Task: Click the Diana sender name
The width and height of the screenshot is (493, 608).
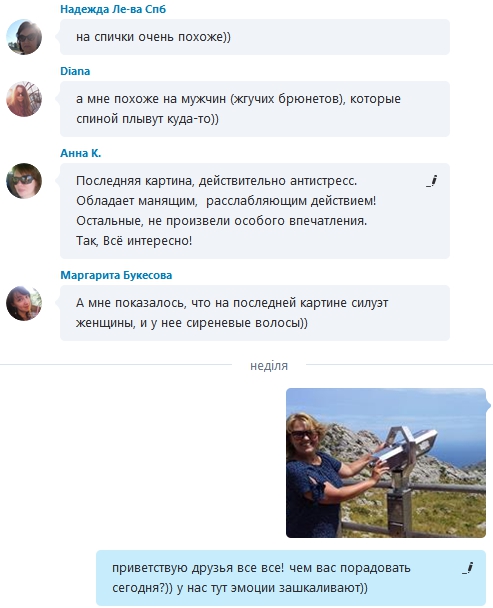Action: pos(75,71)
